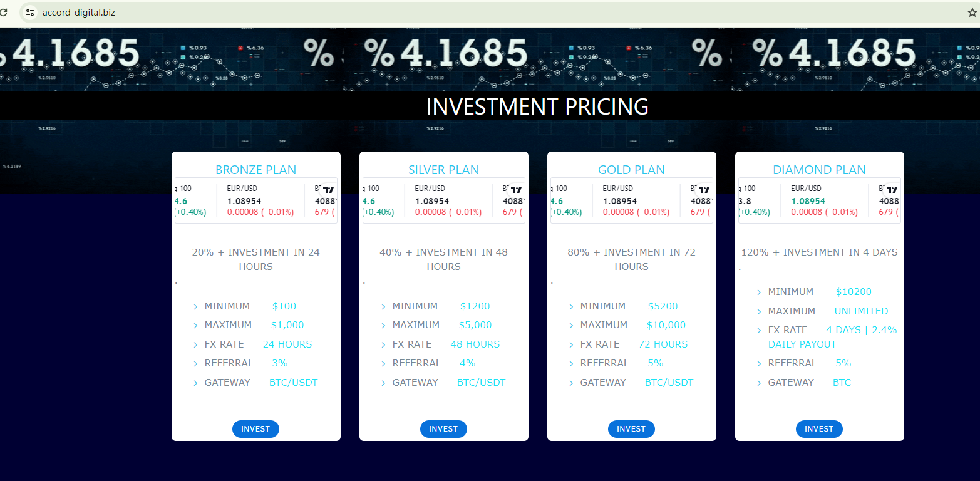Click the SILVER PLAN title

[x=443, y=170]
